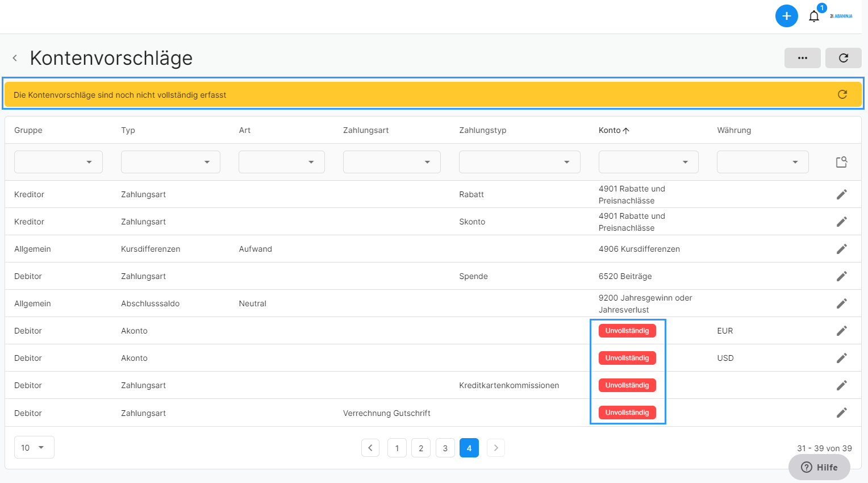Click the refresh button at top right
Viewport: 868px width, 483px height.
point(843,58)
